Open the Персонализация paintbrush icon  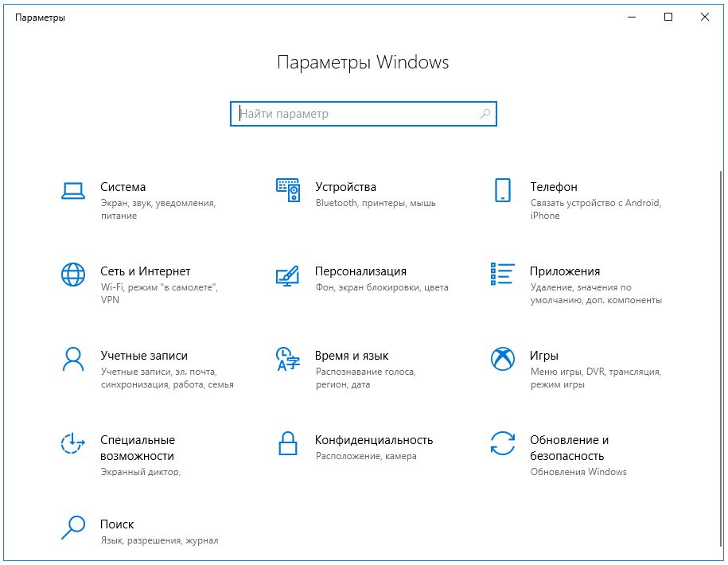point(288,275)
